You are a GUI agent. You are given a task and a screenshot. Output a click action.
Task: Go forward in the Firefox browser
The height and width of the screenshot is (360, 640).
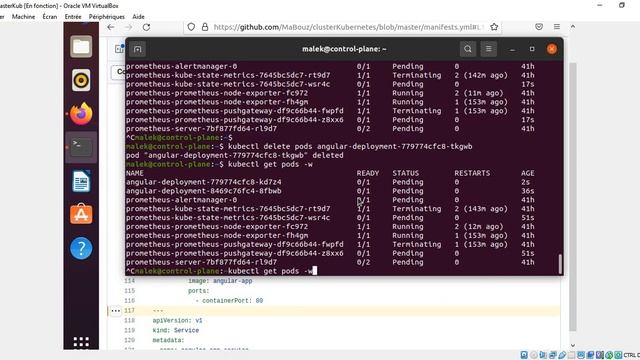[x=129, y=27]
